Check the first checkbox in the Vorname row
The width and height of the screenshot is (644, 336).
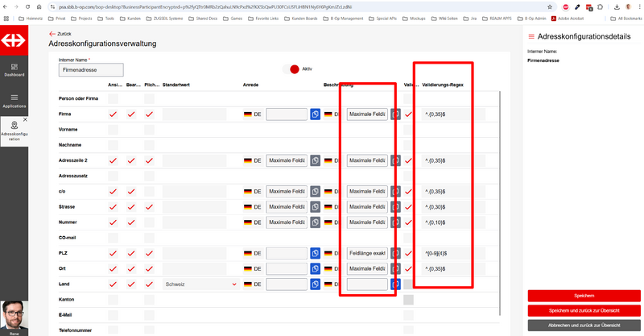pos(114,130)
